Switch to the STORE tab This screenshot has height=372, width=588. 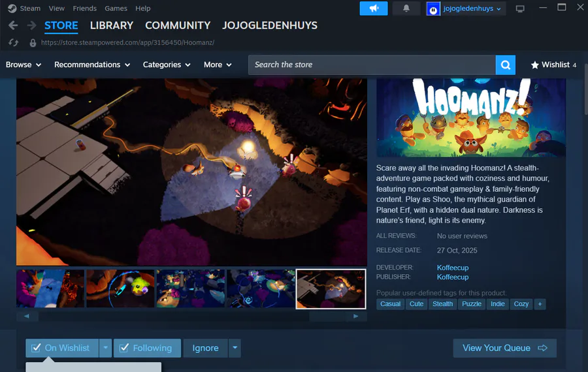[x=61, y=25]
